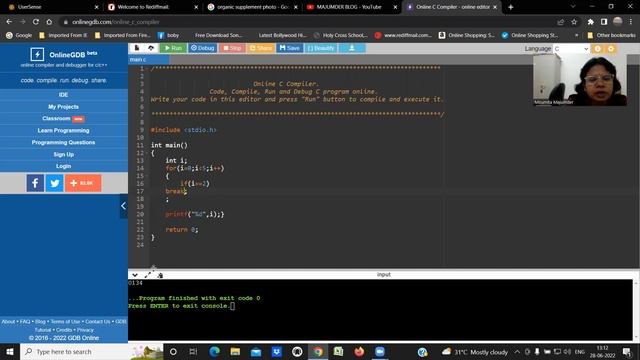Screen dimensions: 640x360
Task: Click the Tutorial footer link
Action: click(x=43, y=330)
